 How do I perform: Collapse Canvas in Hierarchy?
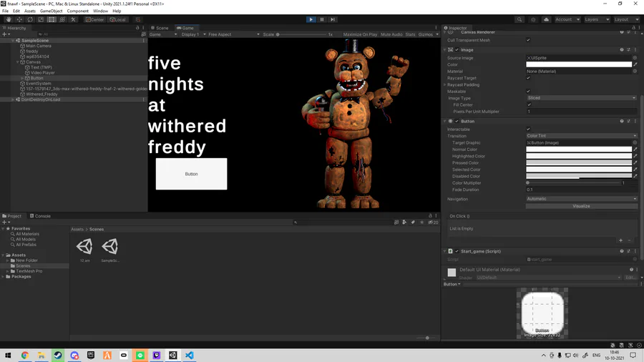18,62
